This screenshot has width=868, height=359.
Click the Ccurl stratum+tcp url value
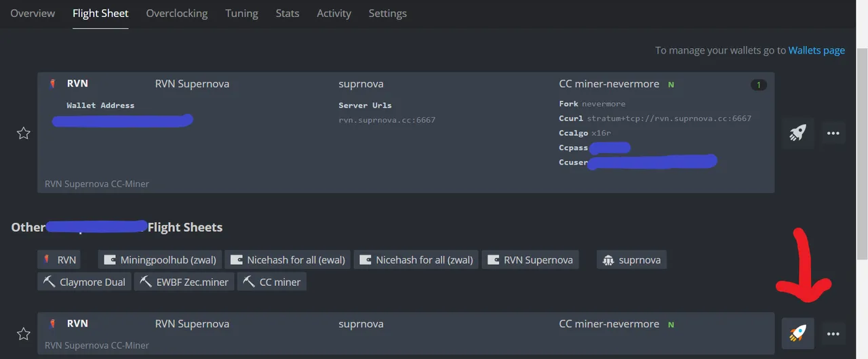click(x=669, y=118)
